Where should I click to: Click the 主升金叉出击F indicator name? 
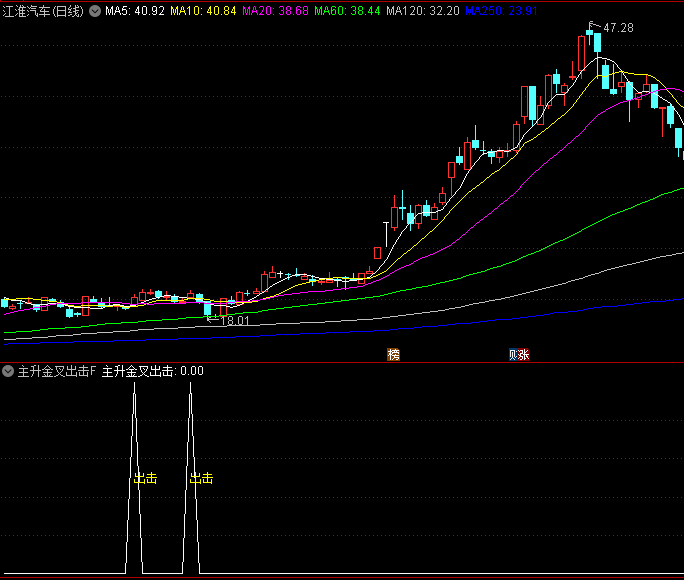coord(56,372)
